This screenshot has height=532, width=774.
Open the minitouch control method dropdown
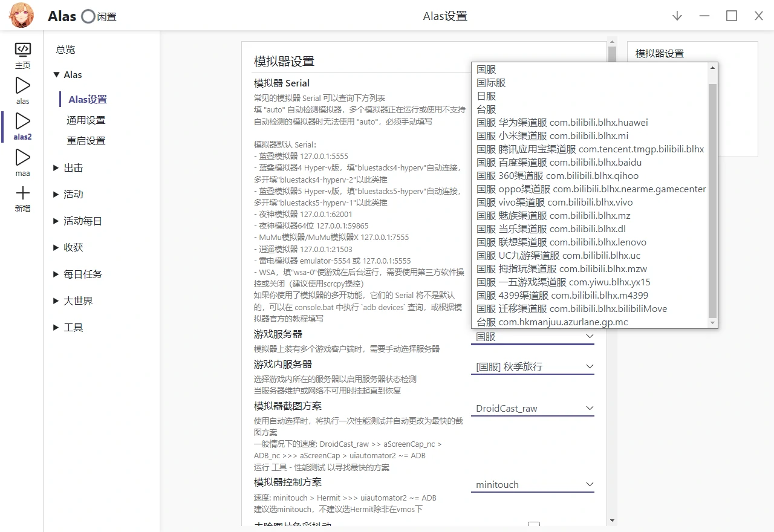coord(533,484)
